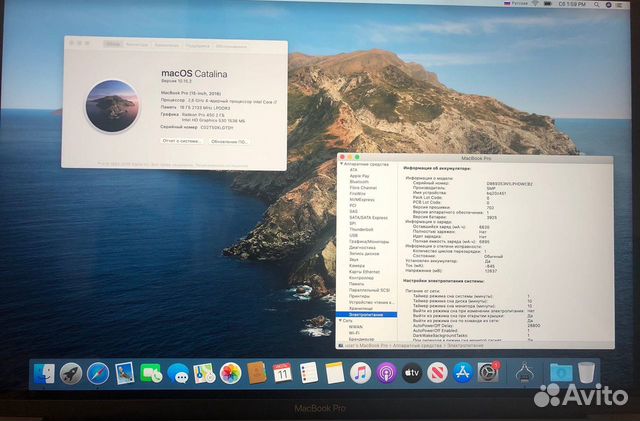
Task: Open Reminders list icon in Dock
Action: click(309, 373)
